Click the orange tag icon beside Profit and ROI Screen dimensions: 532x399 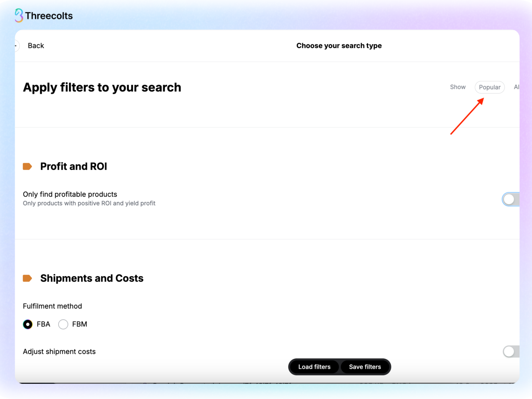[27, 167]
